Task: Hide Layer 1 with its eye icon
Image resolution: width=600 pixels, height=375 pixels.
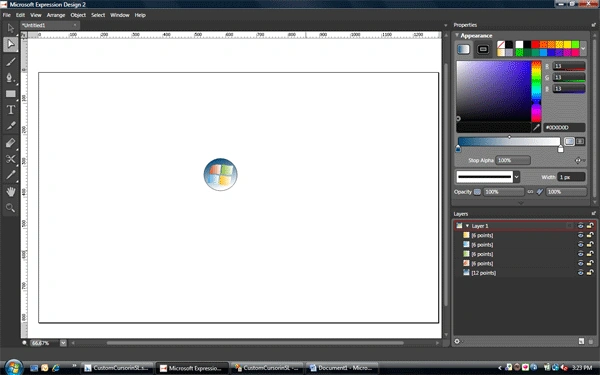Action: [x=580, y=226]
